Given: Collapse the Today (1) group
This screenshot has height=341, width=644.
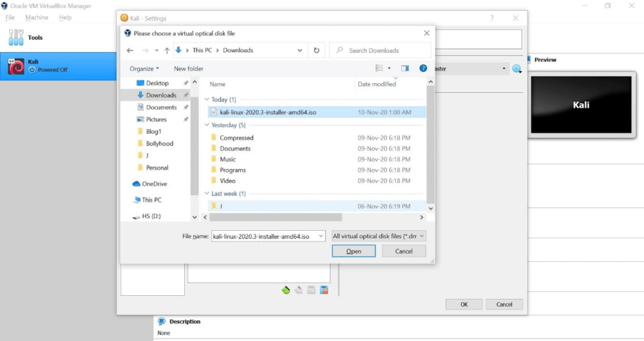Looking at the screenshot, I should (x=207, y=99).
